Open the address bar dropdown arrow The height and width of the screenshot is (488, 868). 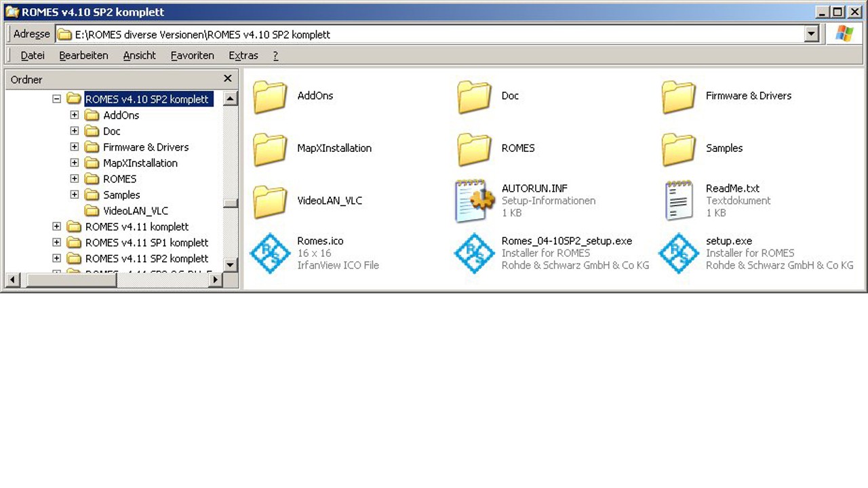[812, 35]
